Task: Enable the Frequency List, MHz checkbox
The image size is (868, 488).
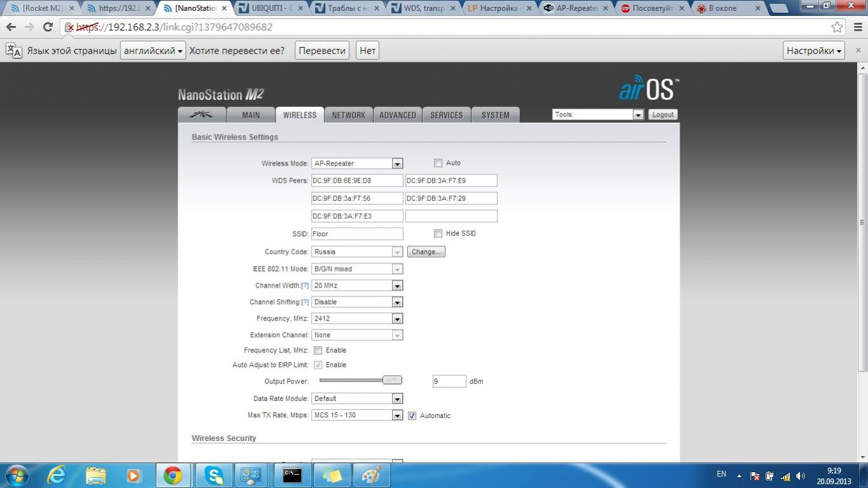Action: pyautogui.click(x=318, y=350)
